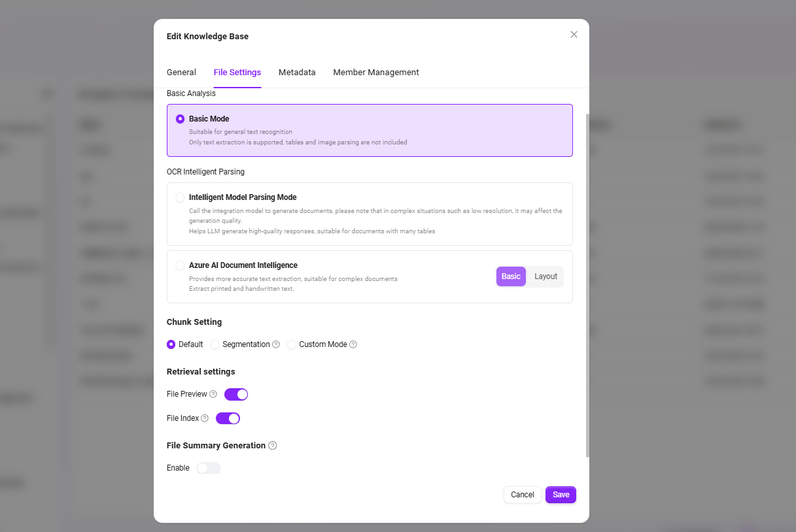This screenshot has height=532, width=796.
Task: Click File Preview help icon
Action: pos(213,394)
